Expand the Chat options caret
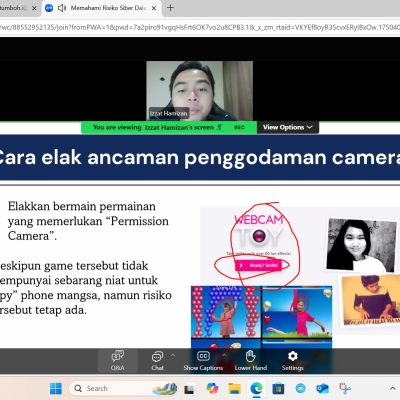This screenshot has height=400, width=400. [x=173, y=355]
